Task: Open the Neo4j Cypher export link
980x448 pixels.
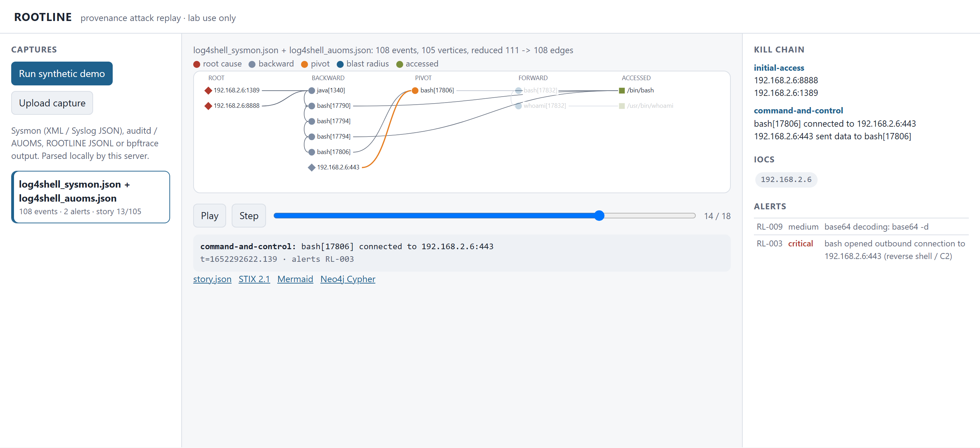Action: tap(348, 279)
